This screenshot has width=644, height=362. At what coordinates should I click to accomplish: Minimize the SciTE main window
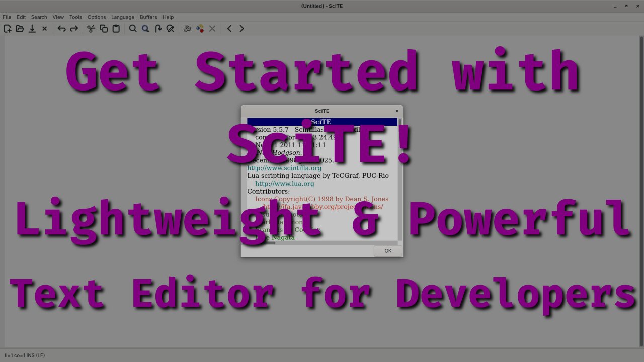(615, 6)
